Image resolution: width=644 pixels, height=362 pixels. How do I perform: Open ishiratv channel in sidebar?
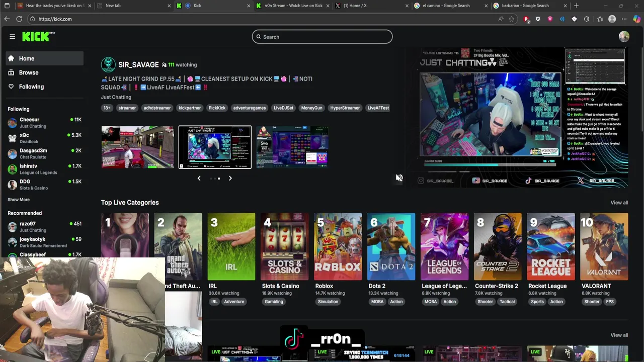(44, 169)
